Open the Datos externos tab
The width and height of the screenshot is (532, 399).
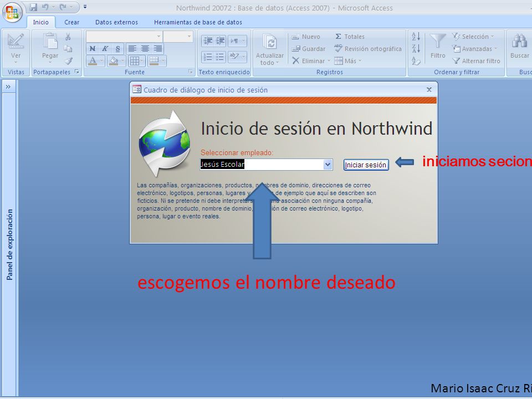pos(116,22)
